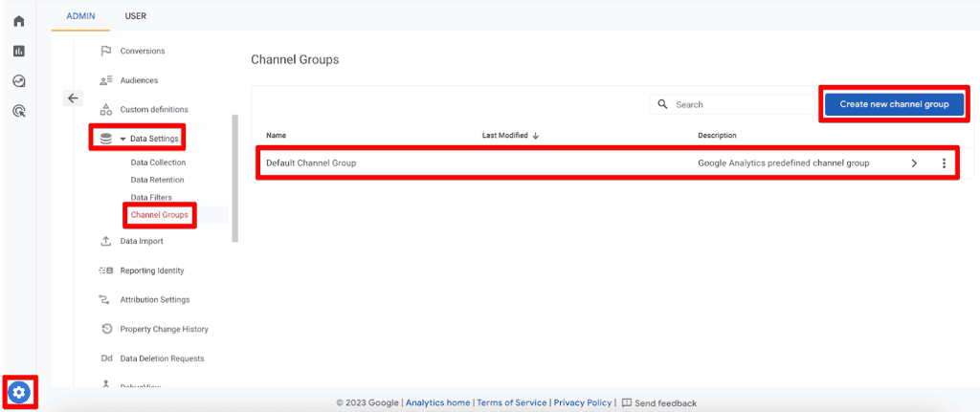Open the Reports bar chart icon
The width and height of the screenshot is (980, 412).
point(19,51)
